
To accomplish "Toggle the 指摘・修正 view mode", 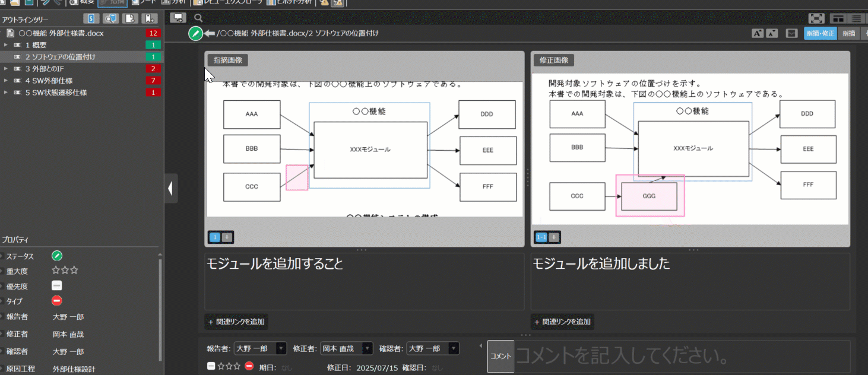I will [820, 33].
